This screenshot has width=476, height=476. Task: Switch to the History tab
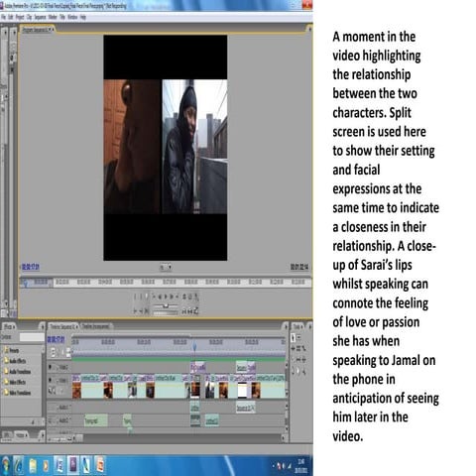click(21, 435)
